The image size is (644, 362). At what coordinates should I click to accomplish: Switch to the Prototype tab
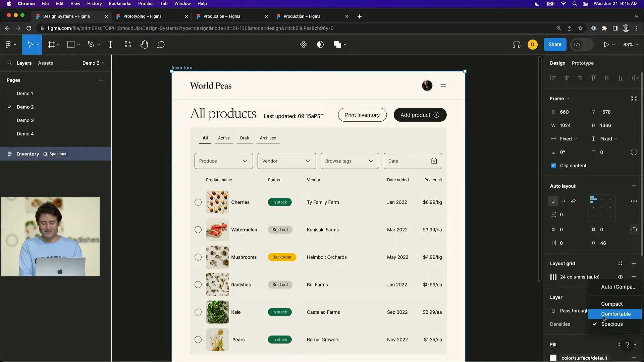[583, 63]
